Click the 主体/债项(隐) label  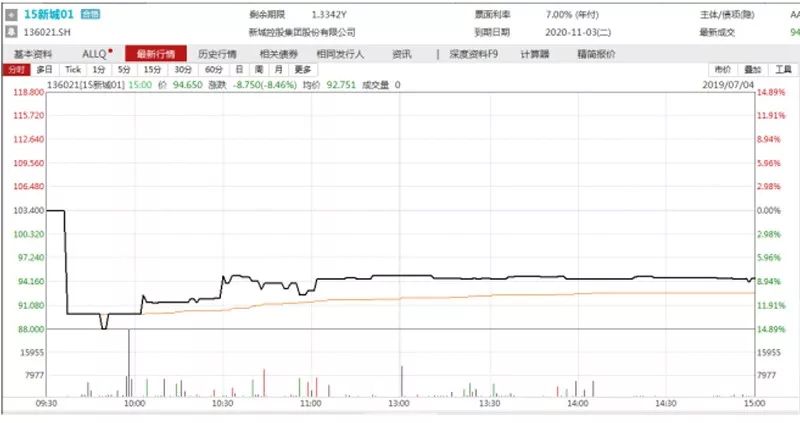(727, 15)
